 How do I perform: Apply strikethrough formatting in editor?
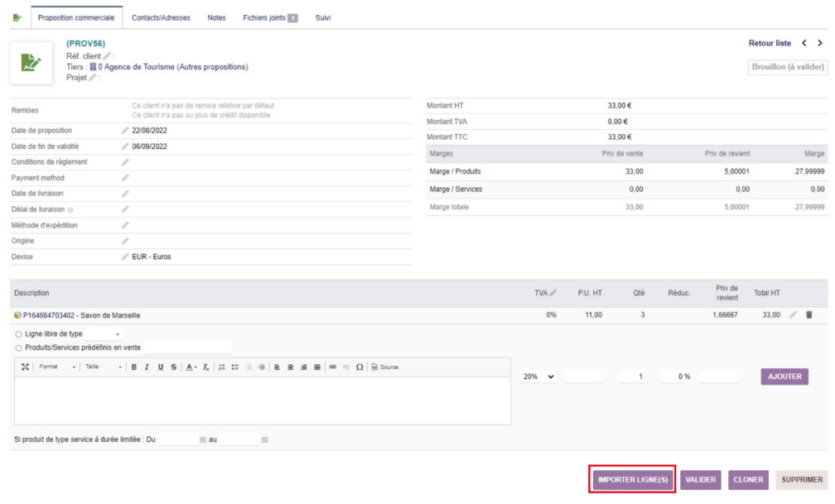tap(174, 367)
